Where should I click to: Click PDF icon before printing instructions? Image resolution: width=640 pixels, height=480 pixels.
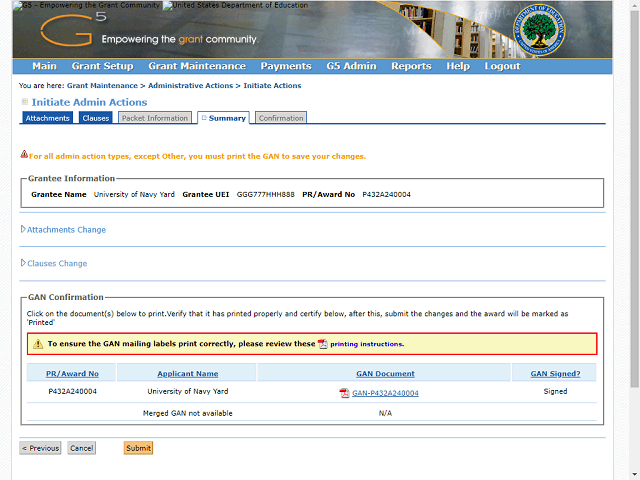pyautogui.click(x=322, y=344)
